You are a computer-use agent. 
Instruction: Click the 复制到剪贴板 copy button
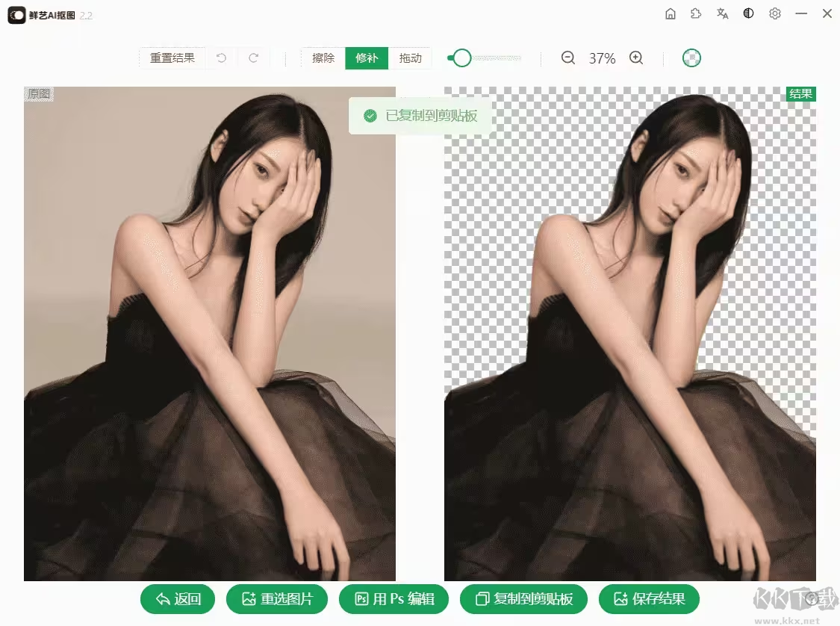[x=523, y=598]
